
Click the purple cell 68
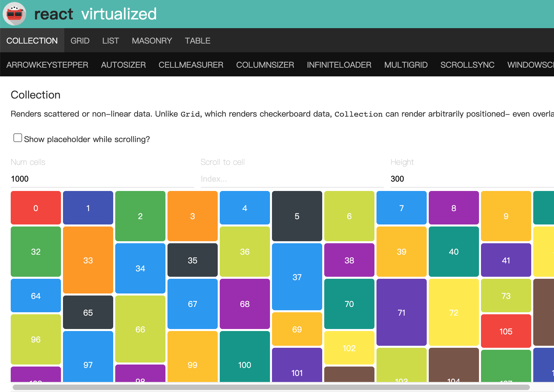[x=245, y=304]
